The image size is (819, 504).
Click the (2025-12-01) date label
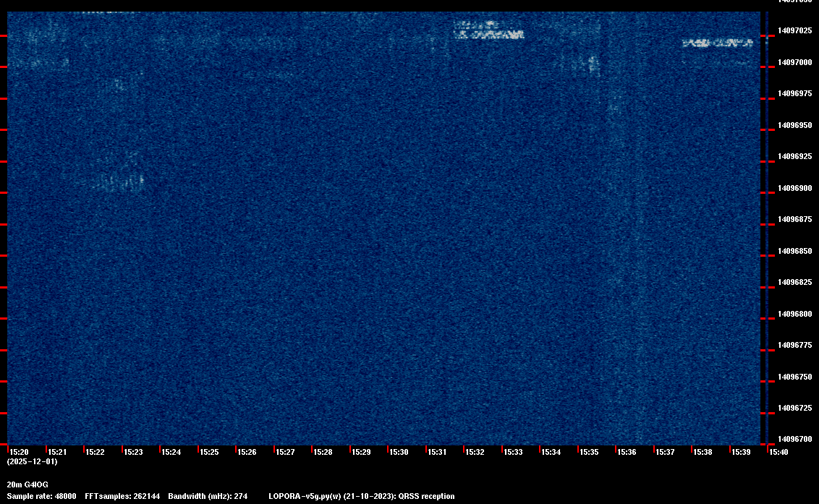click(33, 461)
